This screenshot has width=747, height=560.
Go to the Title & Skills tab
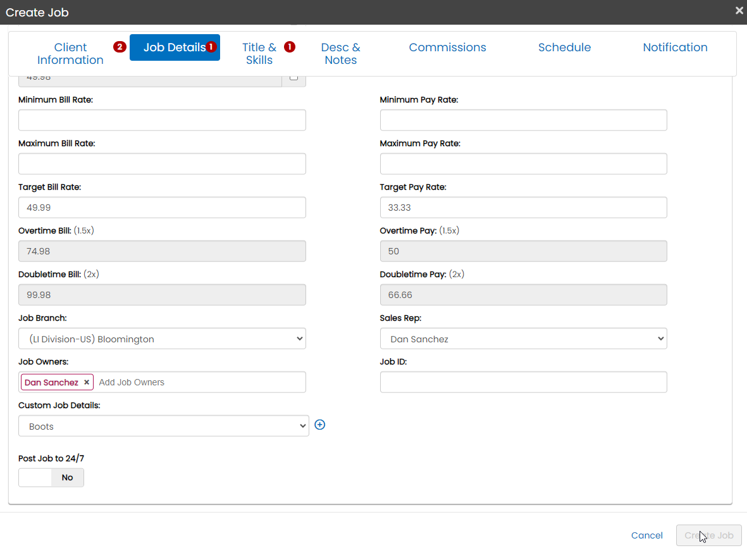[x=259, y=54]
